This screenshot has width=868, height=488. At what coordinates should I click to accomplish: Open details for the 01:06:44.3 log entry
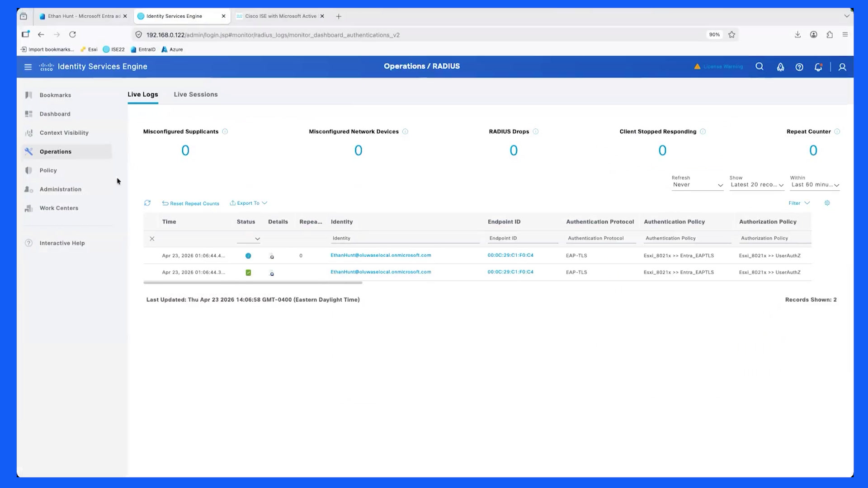click(x=272, y=273)
